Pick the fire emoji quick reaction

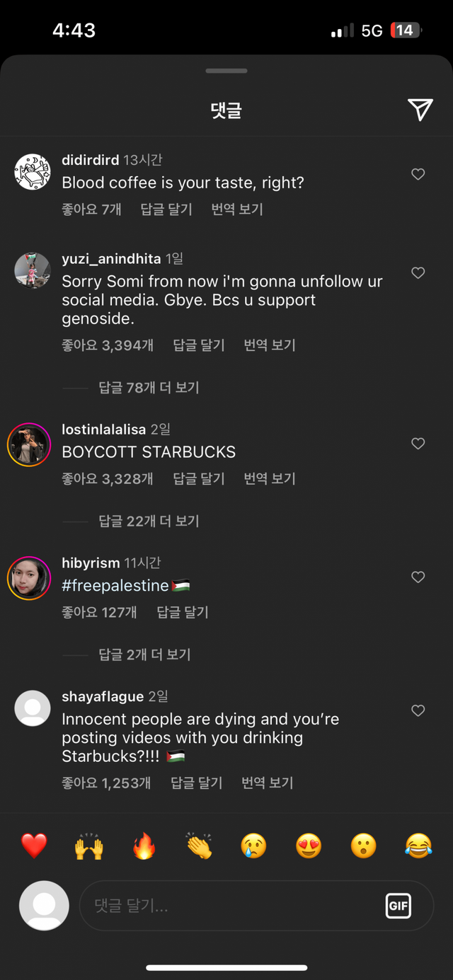tap(144, 846)
